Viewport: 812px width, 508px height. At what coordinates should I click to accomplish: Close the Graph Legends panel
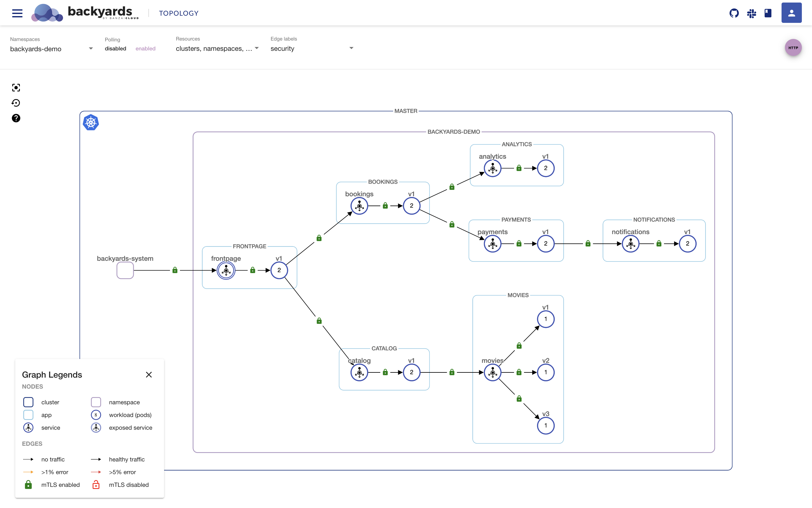pyautogui.click(x=149, y=375)
